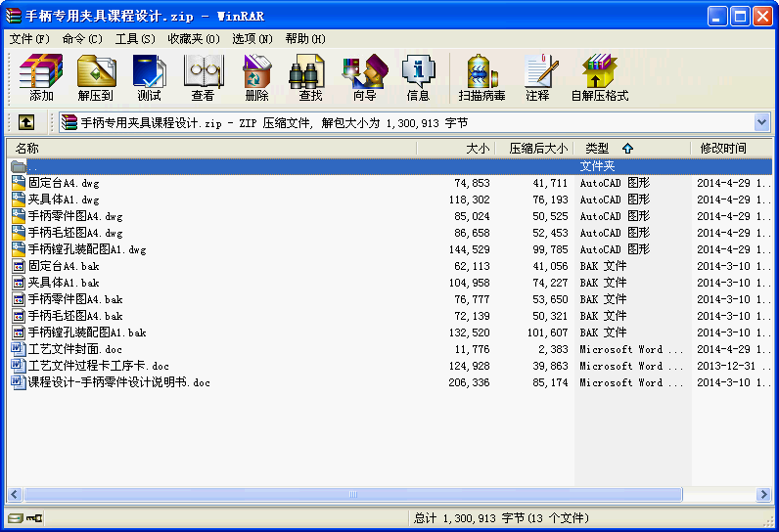The width and height of the screenshot is (779, 532).
Task: Open the 查看 (View) tool
Action: click(x=204, y=77)
